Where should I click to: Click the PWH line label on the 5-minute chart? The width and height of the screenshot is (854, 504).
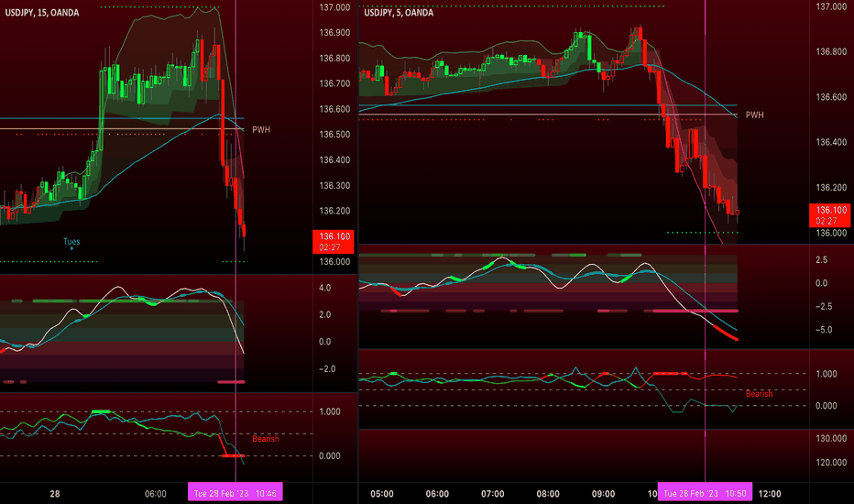[754, 115]
